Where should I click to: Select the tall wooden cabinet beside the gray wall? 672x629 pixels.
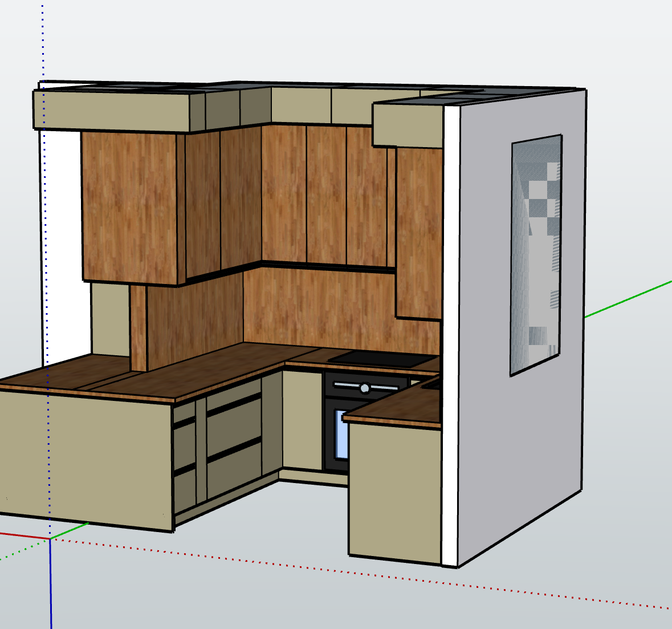pos(419,234)
